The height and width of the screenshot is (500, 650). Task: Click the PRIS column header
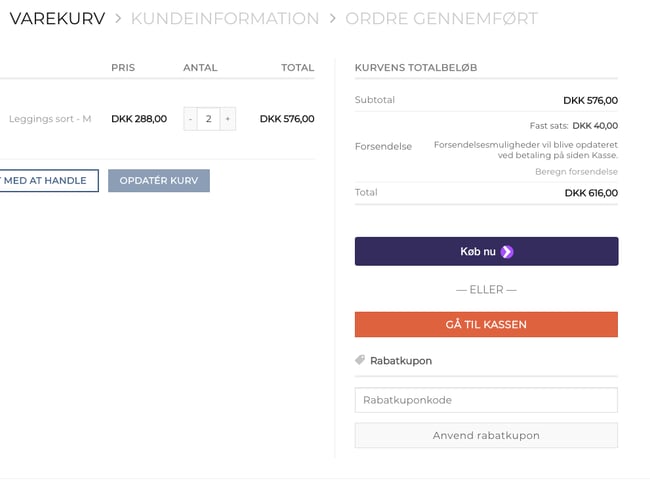pos(123,68)
